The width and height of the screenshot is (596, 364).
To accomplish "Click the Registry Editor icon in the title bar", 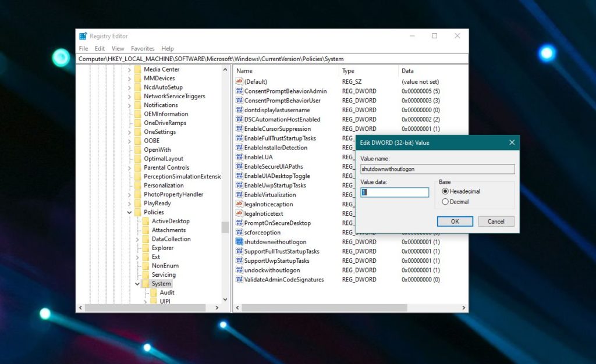I will pos(81,35).
